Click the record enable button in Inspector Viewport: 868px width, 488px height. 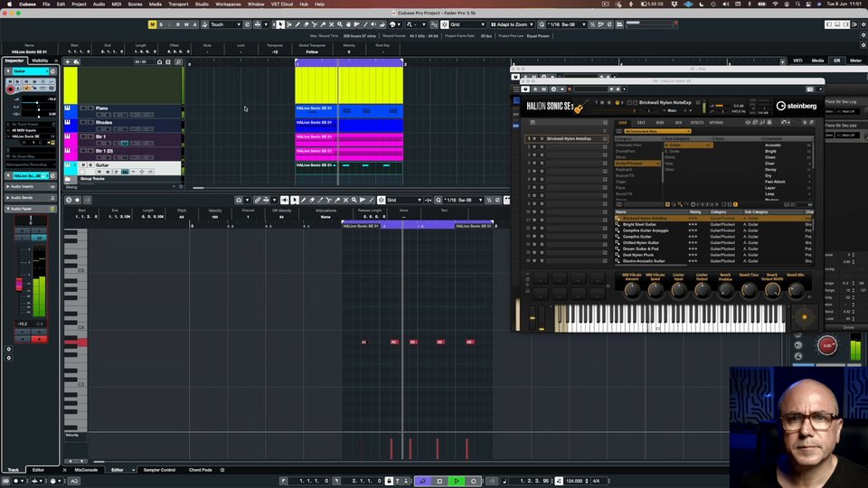(10, 89)
